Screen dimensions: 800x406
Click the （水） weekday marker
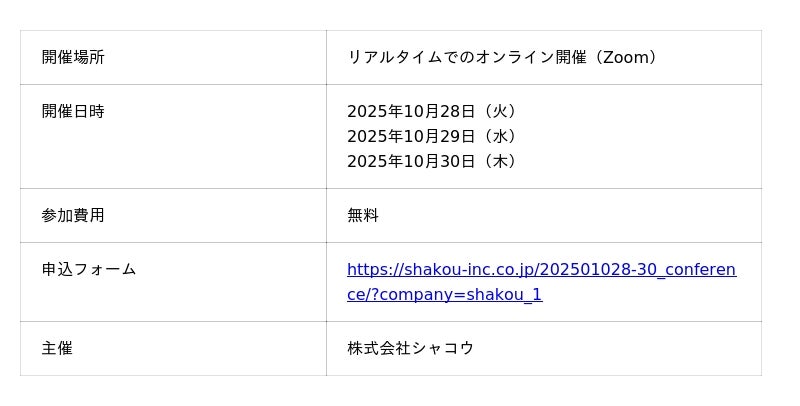(500, 136)
